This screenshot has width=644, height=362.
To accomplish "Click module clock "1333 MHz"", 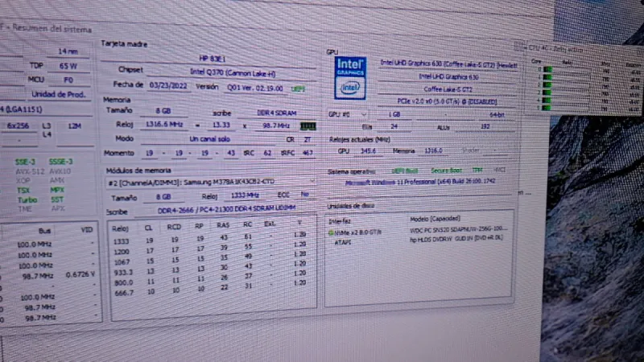I will tap(245, 195).
